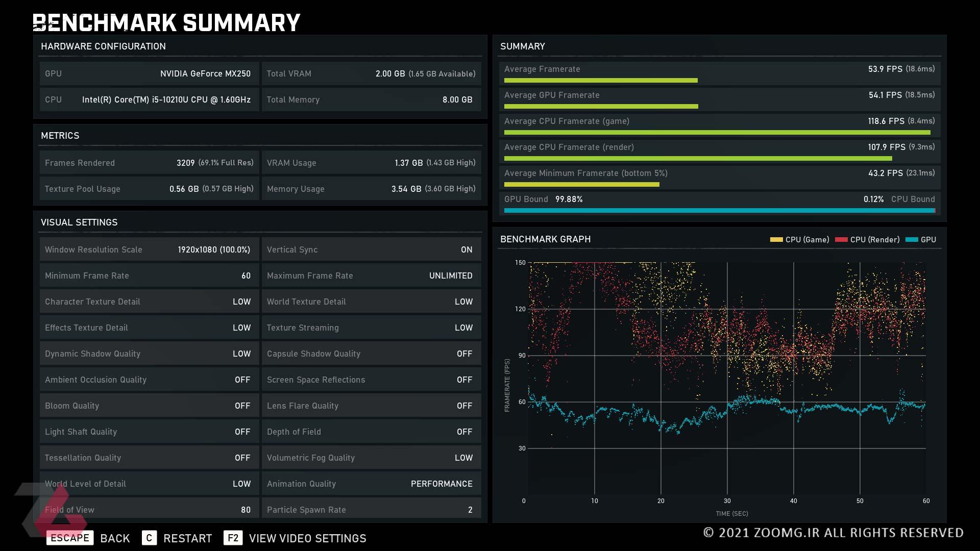Select the Window Resolution Scale row

coord(149,249)
